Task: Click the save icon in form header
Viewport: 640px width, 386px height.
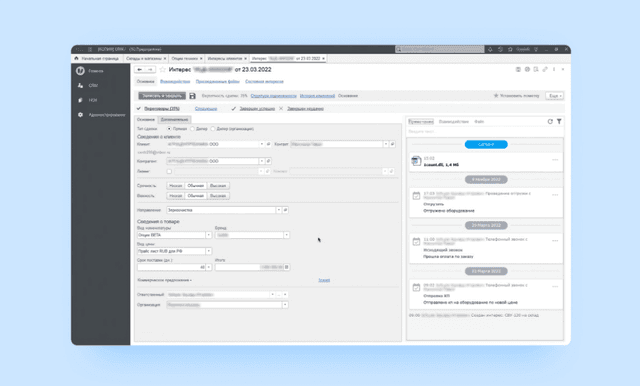Action: 518,69
